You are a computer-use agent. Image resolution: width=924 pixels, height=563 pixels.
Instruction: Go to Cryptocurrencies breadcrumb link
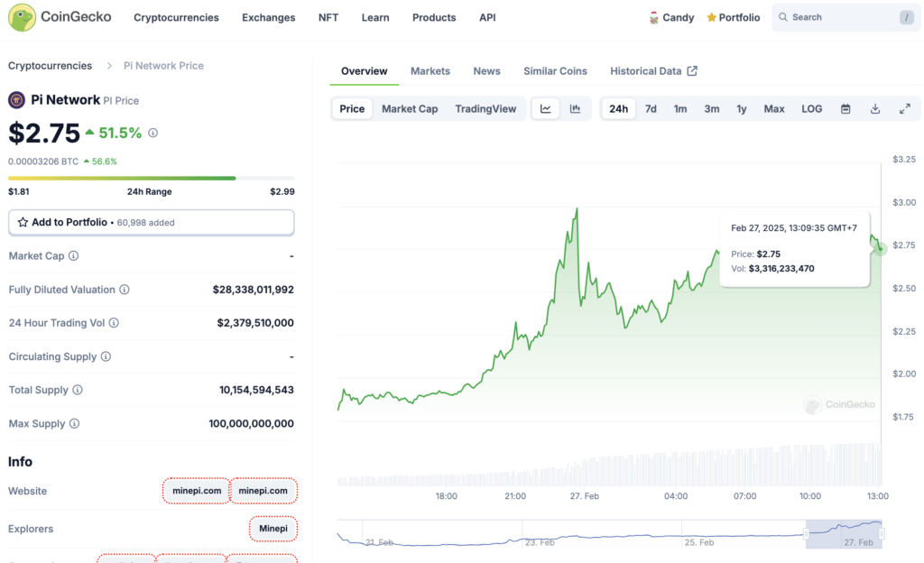51,66
